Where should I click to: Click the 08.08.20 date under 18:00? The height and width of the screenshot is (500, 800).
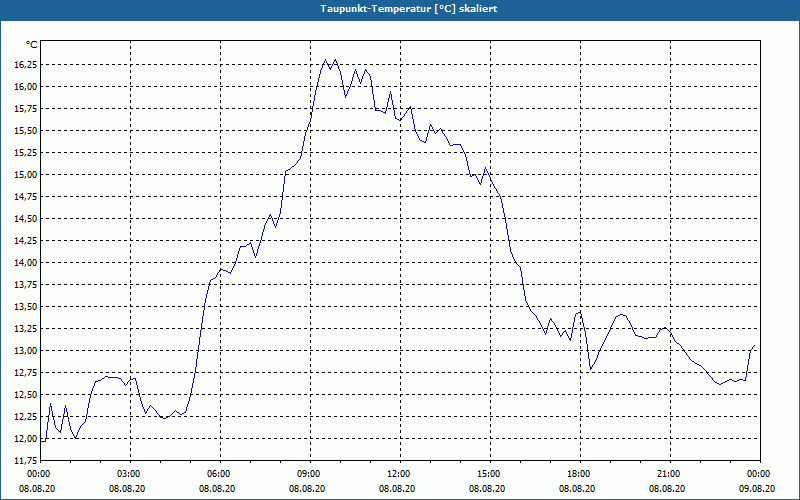[577, 488]
